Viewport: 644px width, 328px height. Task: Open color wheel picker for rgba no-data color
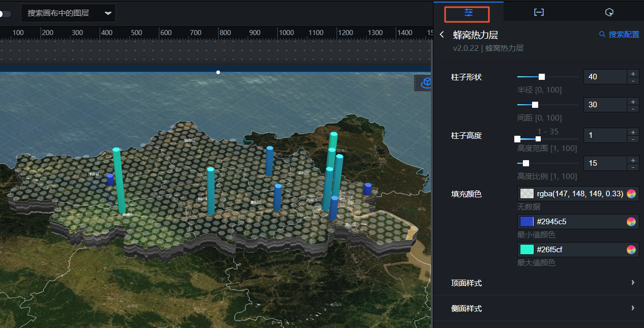pos(631,194)
